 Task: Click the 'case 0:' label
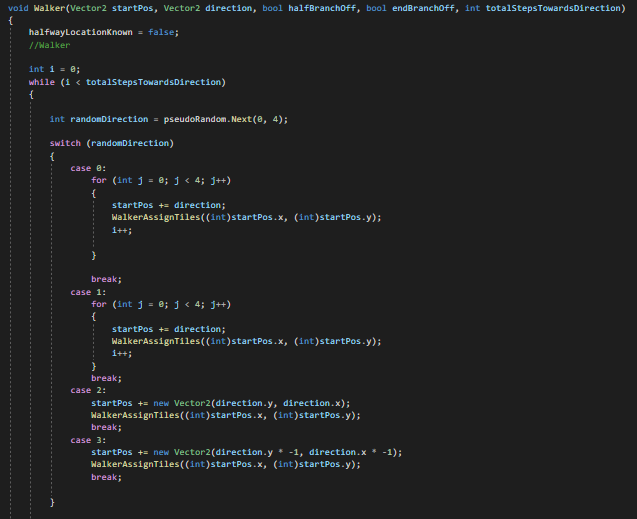87,168
